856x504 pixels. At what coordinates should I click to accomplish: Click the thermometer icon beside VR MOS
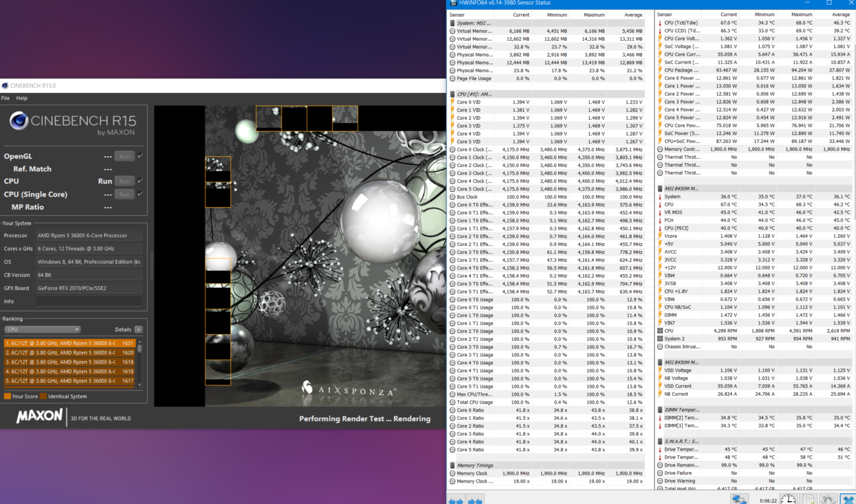click(660, 212)
